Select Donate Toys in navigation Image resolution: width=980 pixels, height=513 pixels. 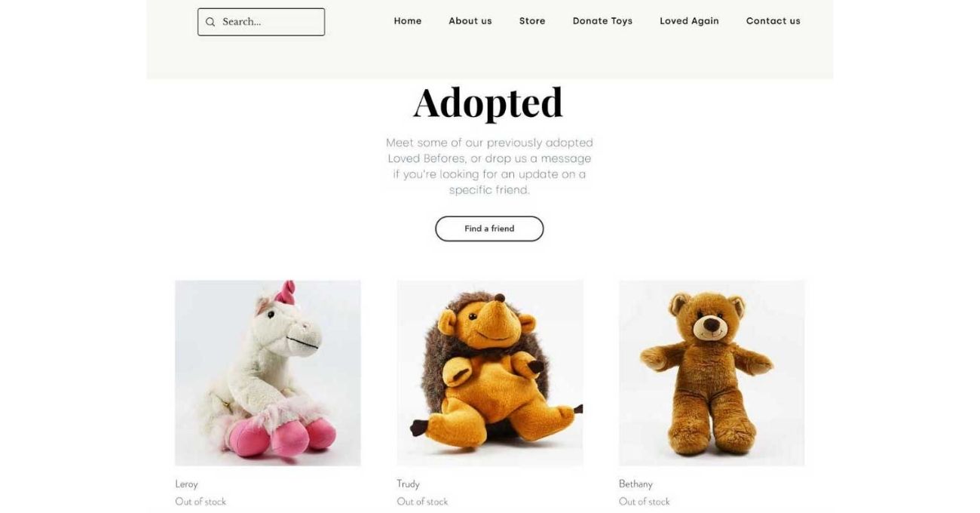pos(602,21)
